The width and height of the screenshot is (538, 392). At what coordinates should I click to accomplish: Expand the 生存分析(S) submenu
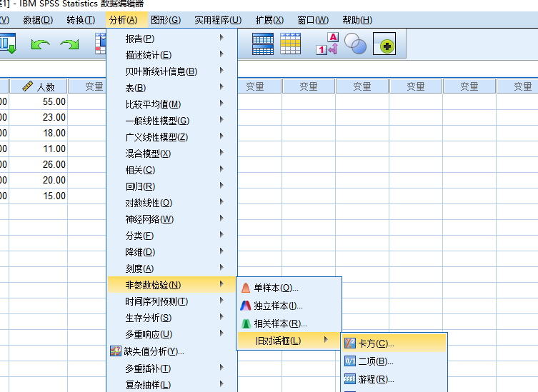click(x=172, y=318)
